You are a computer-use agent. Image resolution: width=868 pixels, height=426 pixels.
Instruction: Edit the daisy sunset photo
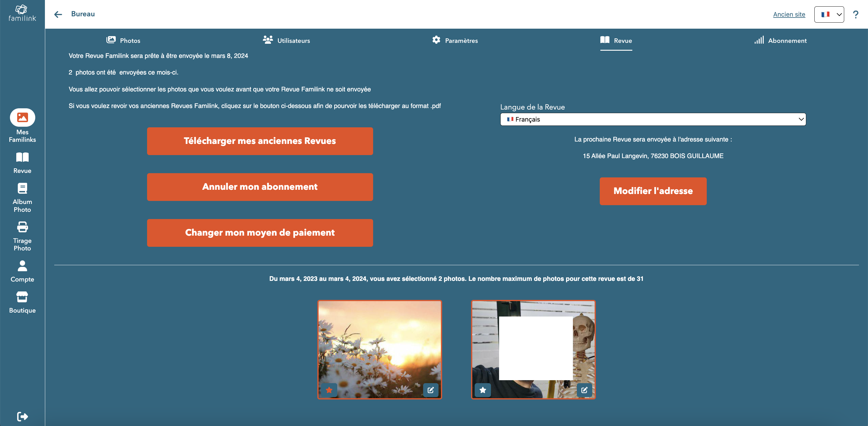pos(431,390)
